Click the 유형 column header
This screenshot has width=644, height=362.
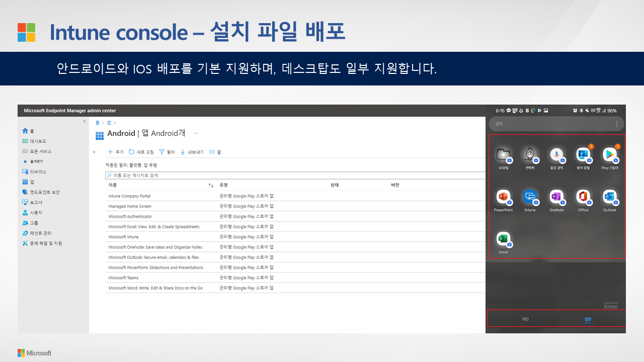(224, 186)
